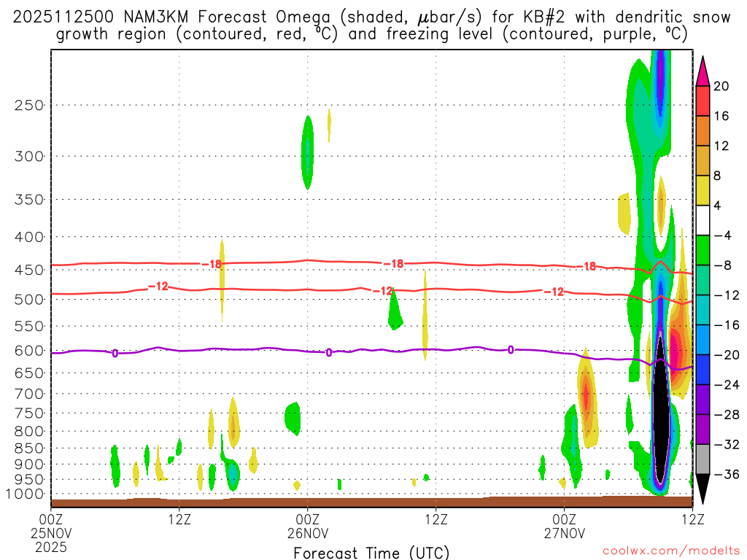The width and height of the screenshot is (747, 560).
Task: Click the 750 pressure level label
Action: (29, 413)
